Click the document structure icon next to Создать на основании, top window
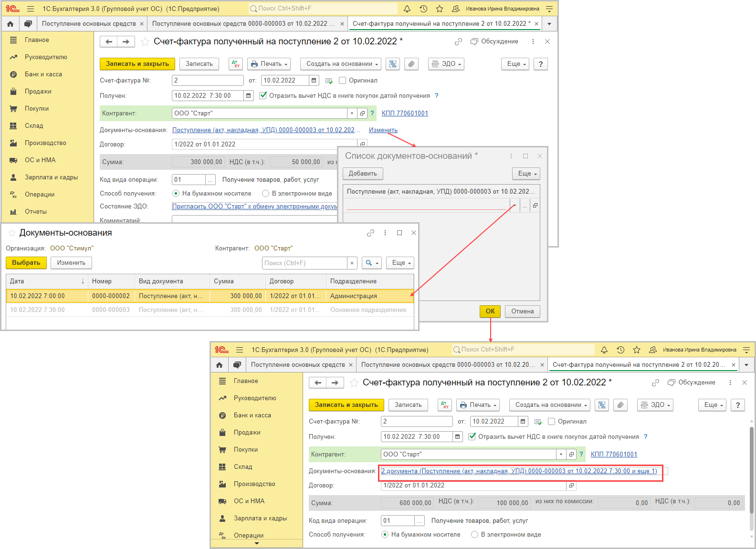Image resolution: width=756 pixels, height=549 pixels. click(x=393, y=64)
